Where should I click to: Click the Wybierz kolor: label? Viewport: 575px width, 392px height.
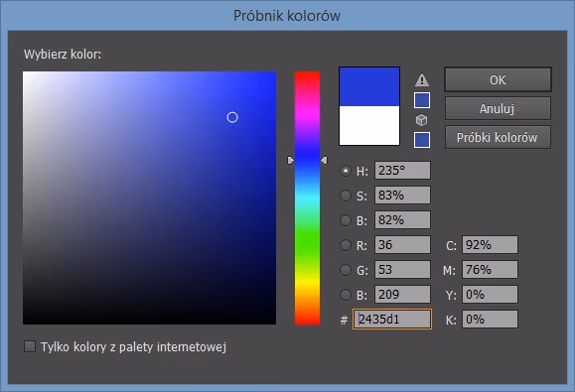[x=63, y=55]
